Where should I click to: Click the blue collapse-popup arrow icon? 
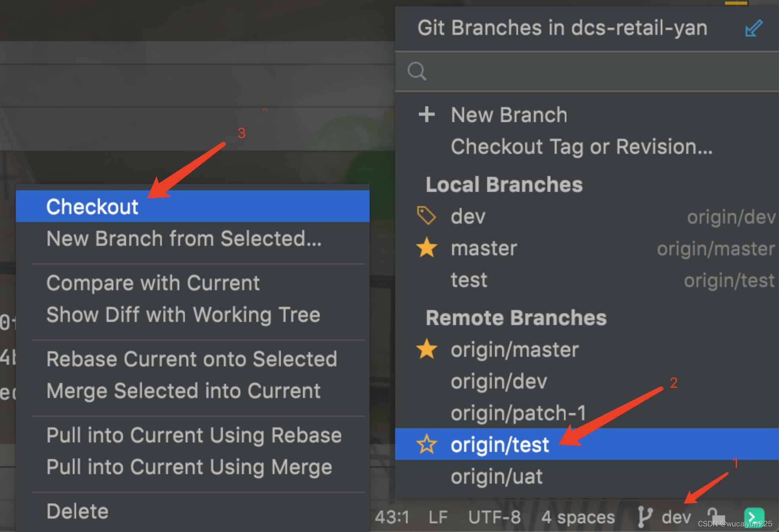(754, 28)
